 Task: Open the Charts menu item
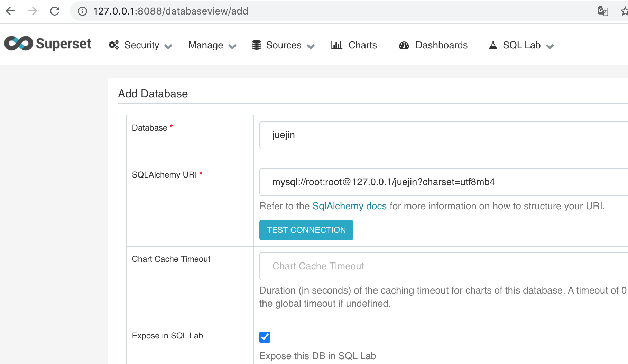[362, 45]
